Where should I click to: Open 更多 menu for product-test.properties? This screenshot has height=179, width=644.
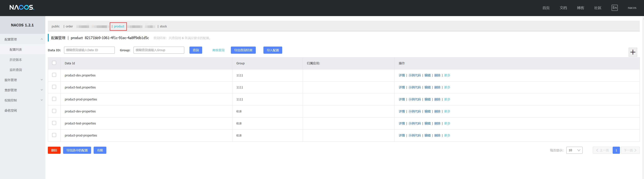click(x=447, y=87)
